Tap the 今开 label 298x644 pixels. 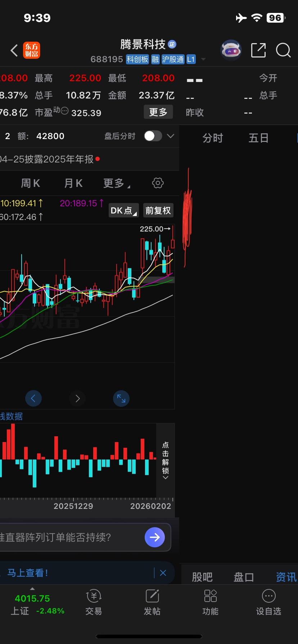click(x=268, y=78)
